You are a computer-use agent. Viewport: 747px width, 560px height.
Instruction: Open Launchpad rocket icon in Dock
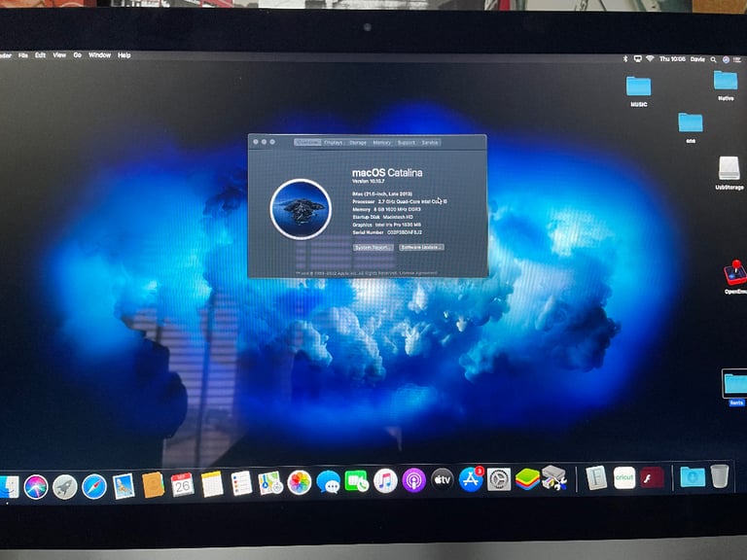click(65, 487)
